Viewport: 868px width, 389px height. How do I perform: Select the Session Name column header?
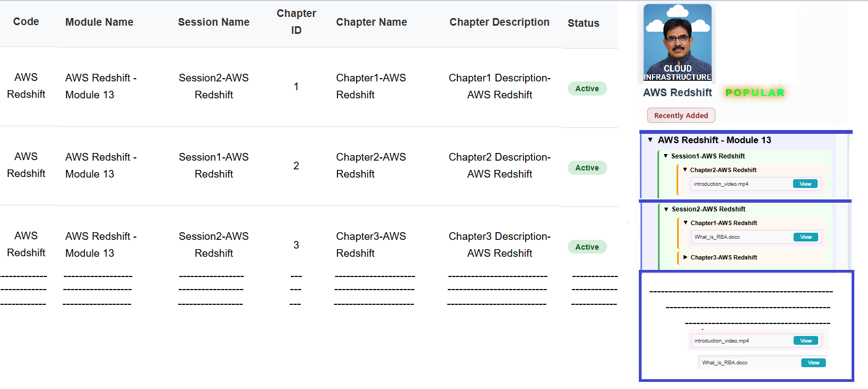[213, 22]
